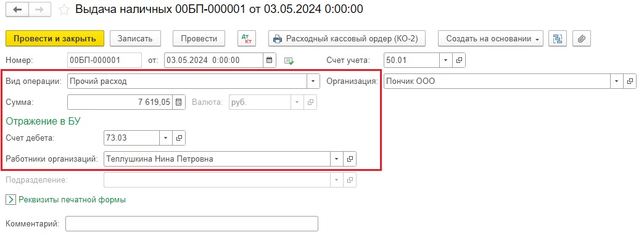Click the document title Выдача наличных 00БП-000001
Viewport: 644px width, 240px height.
click(220, 9)
